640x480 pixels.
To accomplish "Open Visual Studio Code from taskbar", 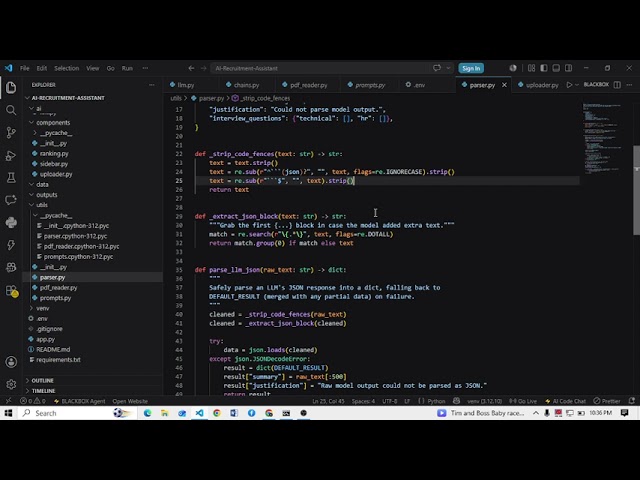I will point(199,413).
